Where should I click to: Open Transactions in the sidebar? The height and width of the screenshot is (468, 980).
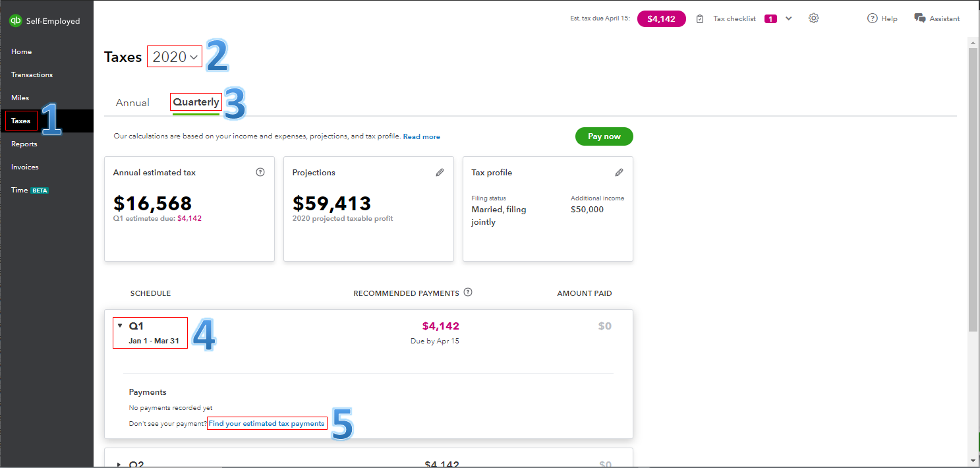pos(32,74)
